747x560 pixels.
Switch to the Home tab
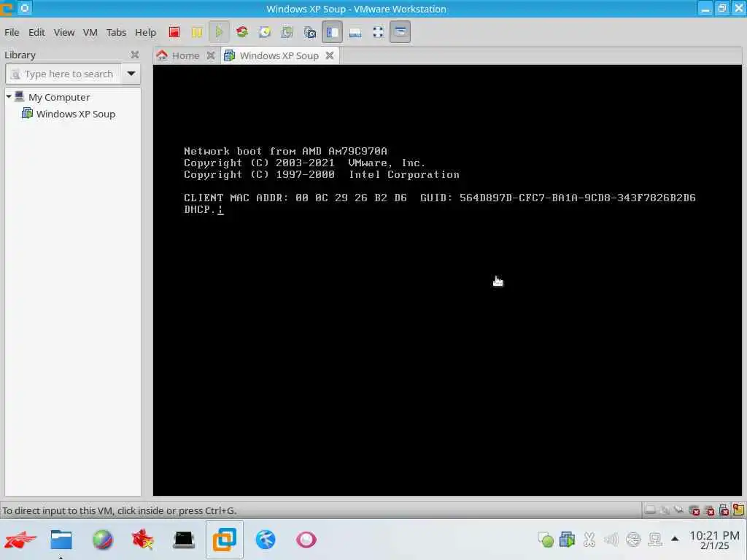[185, 55]
